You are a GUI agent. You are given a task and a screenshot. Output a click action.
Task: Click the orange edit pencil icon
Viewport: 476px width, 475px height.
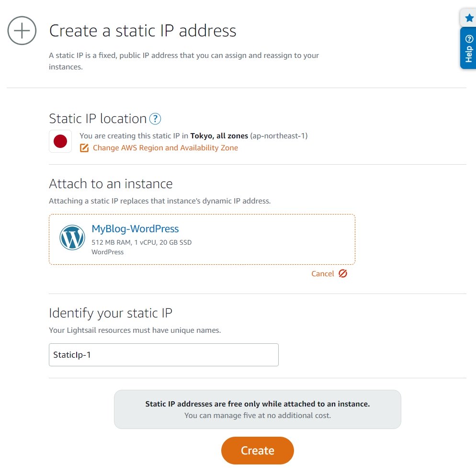click(x=84, y=148)
